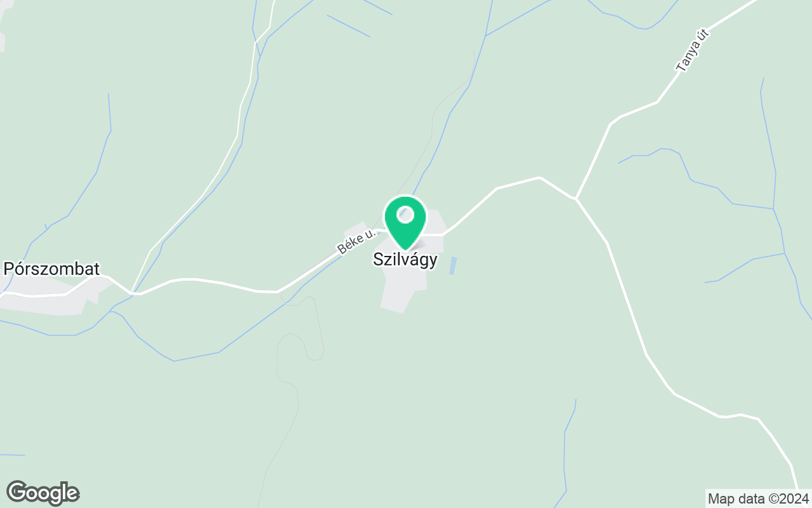Open the Map data ©2024 notice

759,498
